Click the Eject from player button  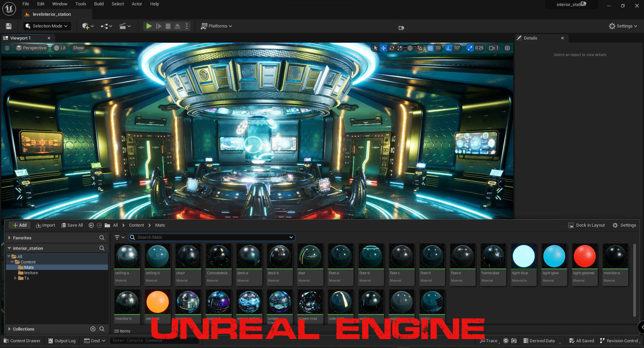[177, 26]
